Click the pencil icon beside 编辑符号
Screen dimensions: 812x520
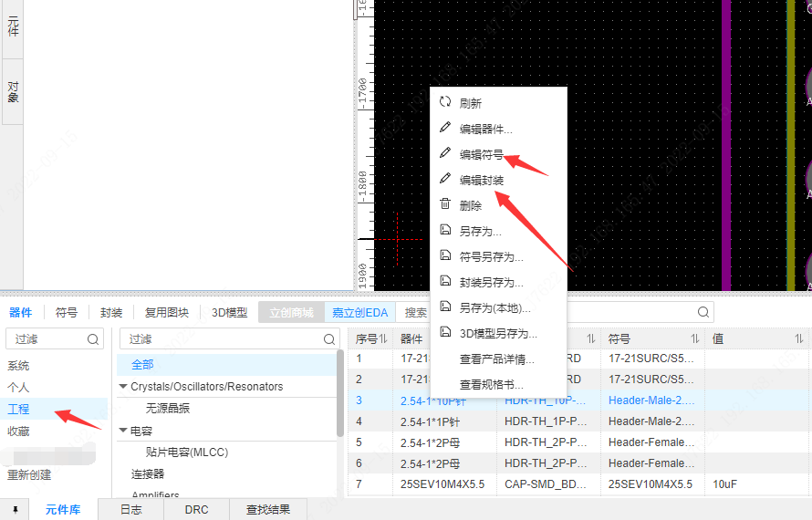click(x=445, y=152)
